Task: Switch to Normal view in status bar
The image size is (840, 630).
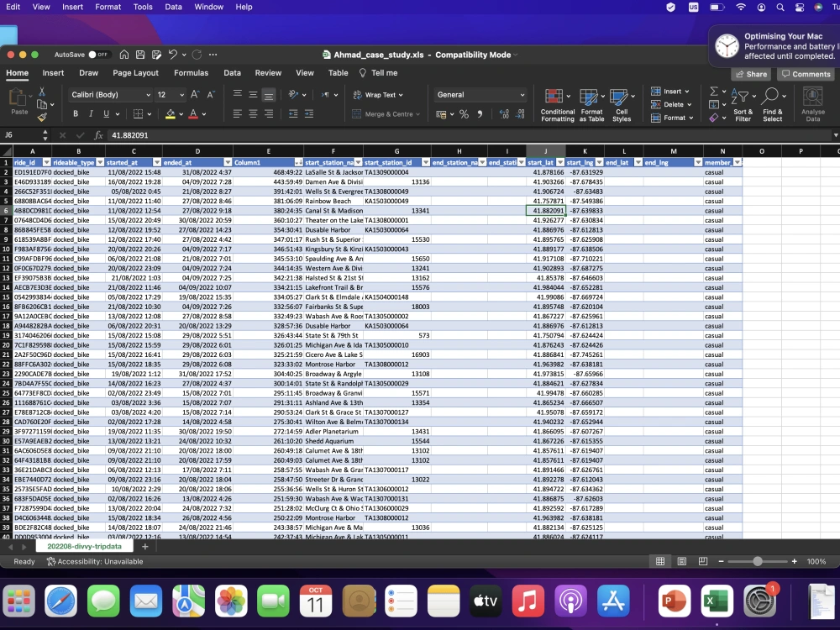Action: pyautogui.click(x=660, y=561)
